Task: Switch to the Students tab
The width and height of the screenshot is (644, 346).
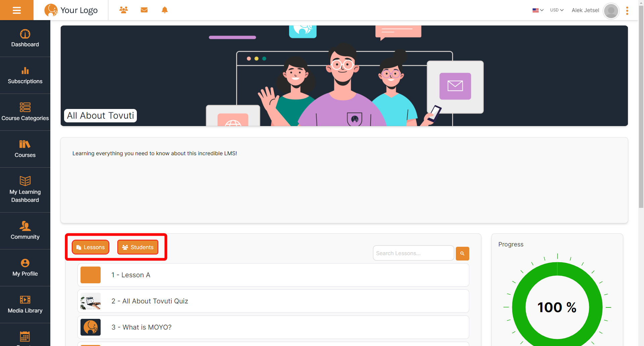Action: (138, 247)
